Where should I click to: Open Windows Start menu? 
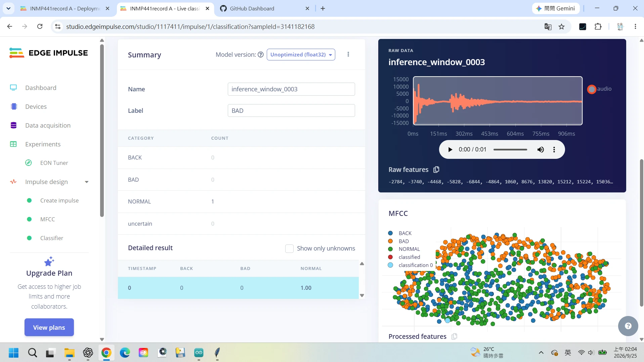[x=14, y=353]
